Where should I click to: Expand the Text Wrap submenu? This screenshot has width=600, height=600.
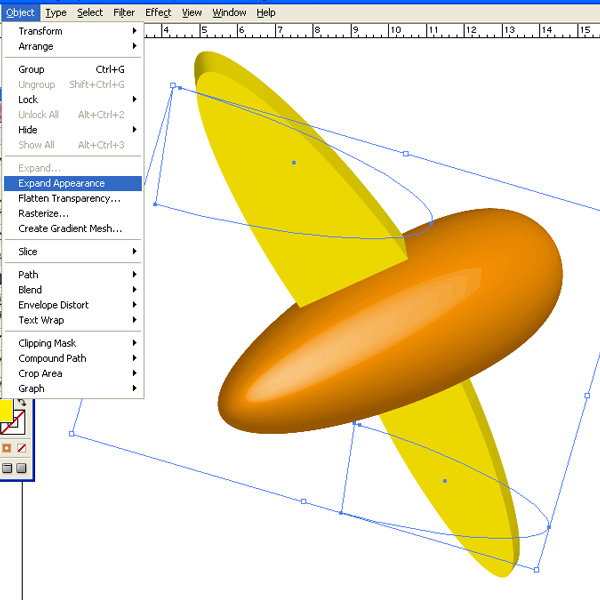pyautogui.click(x=73, y=320)
